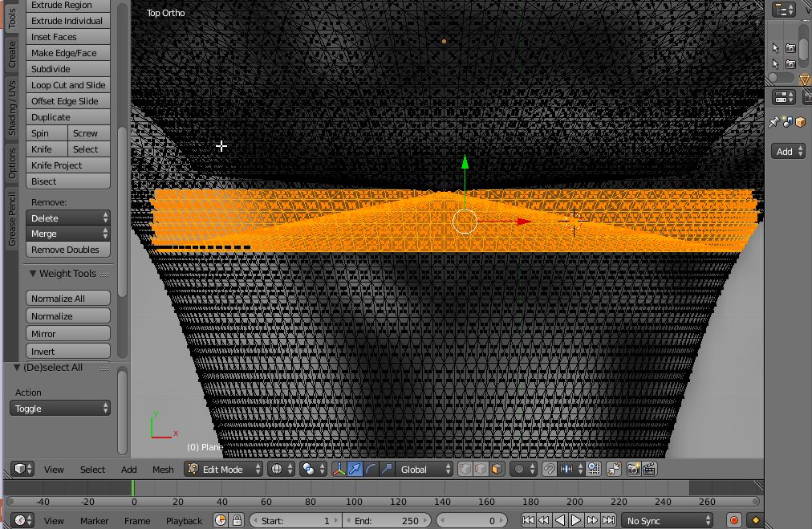
Task: Open the Merge dropdown
Action: point(68,234)
